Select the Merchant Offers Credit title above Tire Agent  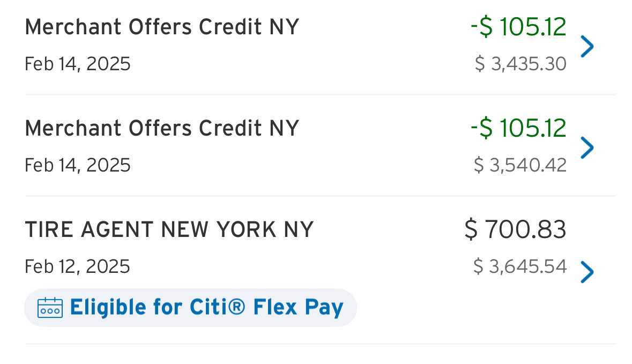[x=161, y=128]
